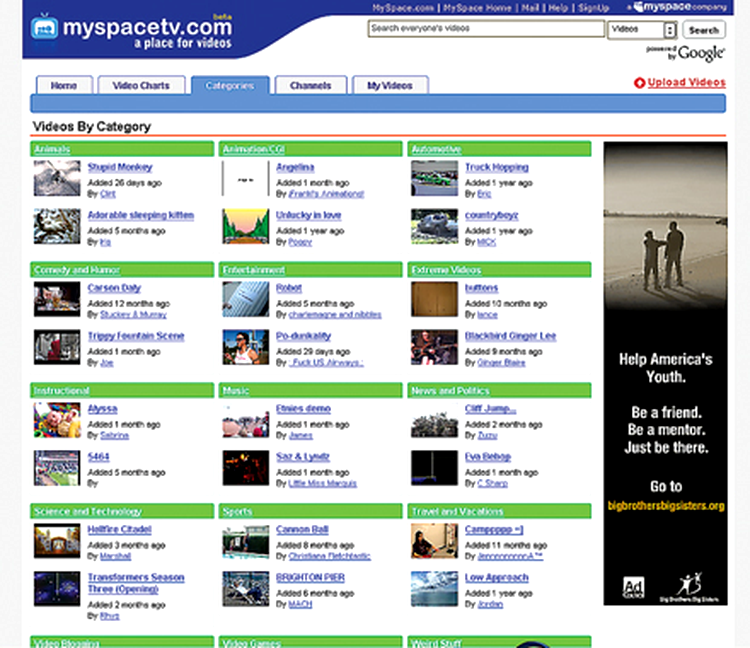Click the Trippy Fountain Scene thumbnail
The image size is (750, 648).
point(57,347)
